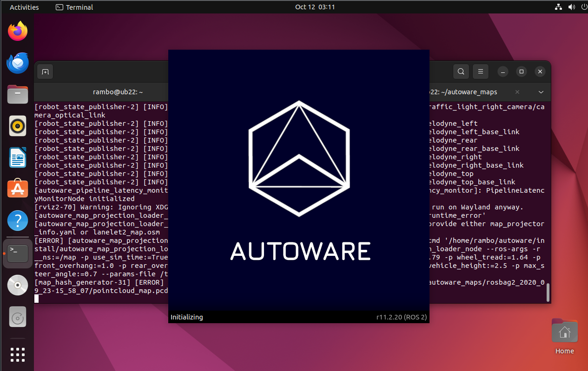The image size is (588, 371).
Task: Click the Terminal scrollbar handle
Action: tap(548, 293)
